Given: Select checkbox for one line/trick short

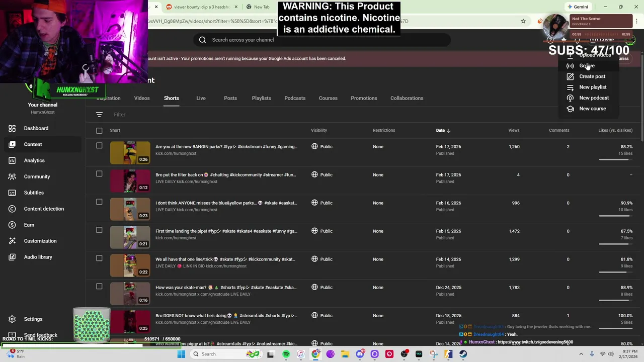Looking at the screenshot, I should (99, 258).
